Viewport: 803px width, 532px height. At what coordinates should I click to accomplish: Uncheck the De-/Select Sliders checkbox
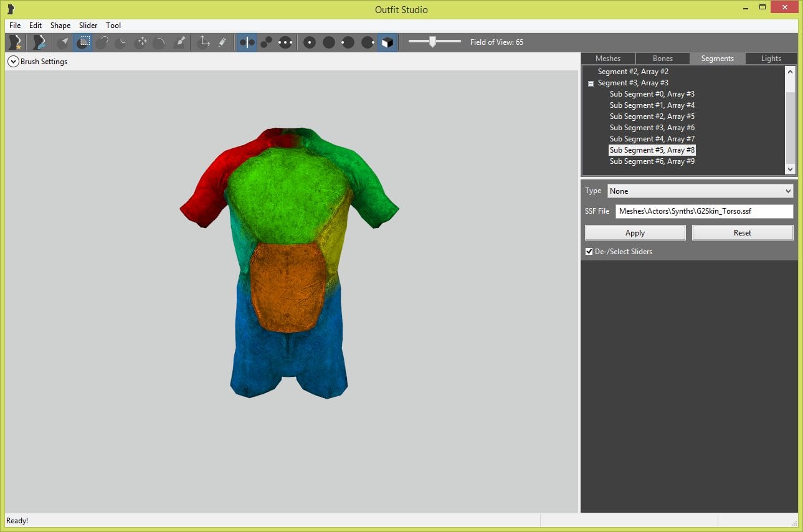pos(589,252)
